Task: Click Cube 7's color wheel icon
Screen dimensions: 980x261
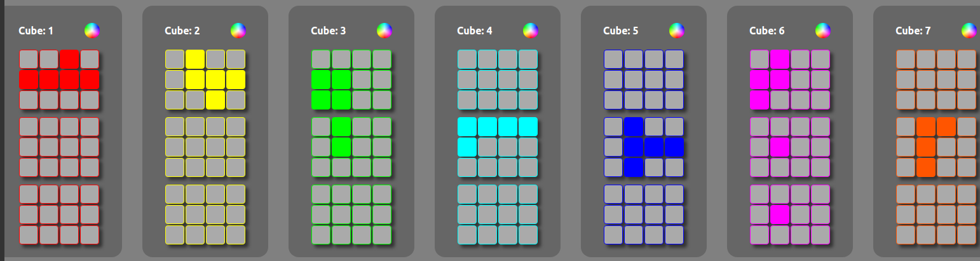Action: (969, 31)
